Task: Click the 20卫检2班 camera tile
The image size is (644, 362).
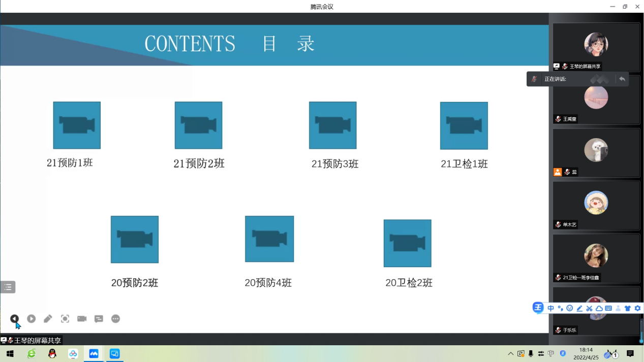Action: tap(407, 243)
